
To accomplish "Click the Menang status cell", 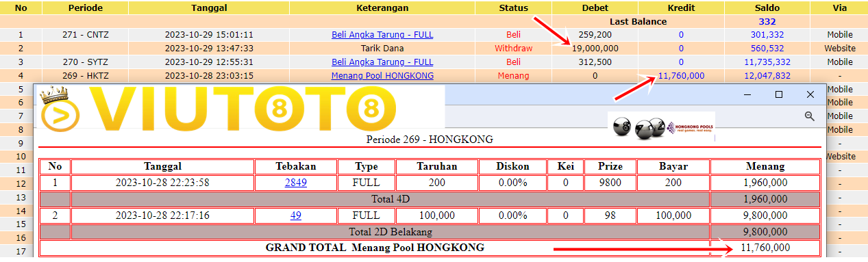I will [514, 76].
